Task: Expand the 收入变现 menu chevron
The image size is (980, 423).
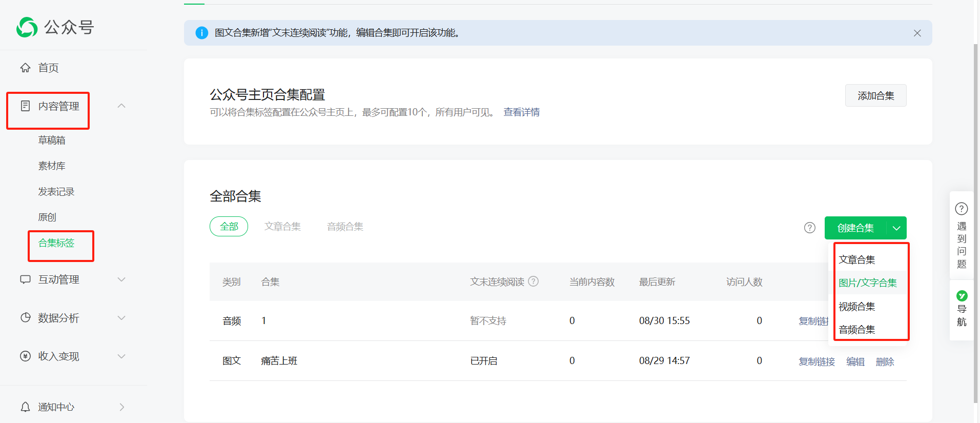Action: tap(121, 356)
